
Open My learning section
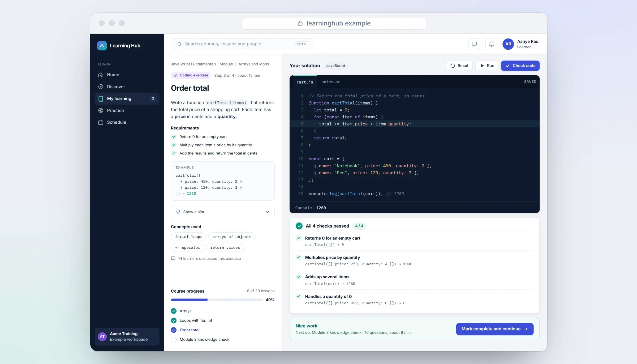point(127,99)
